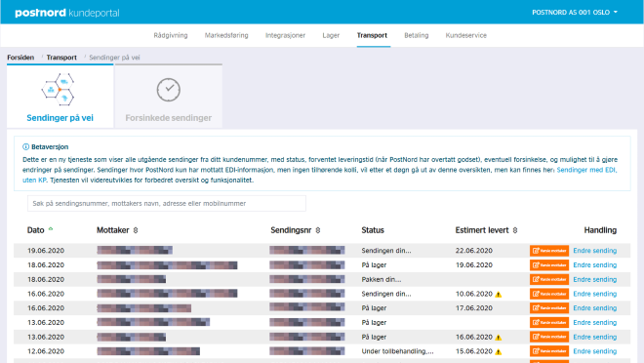Open the Kundeservice menu item
644x363 pixels.
click(465, 35)
